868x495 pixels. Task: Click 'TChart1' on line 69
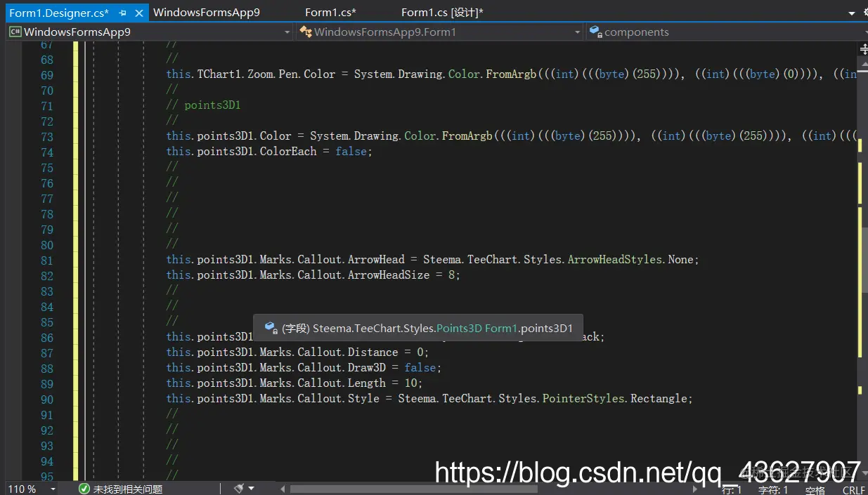(x=219, y=74)
